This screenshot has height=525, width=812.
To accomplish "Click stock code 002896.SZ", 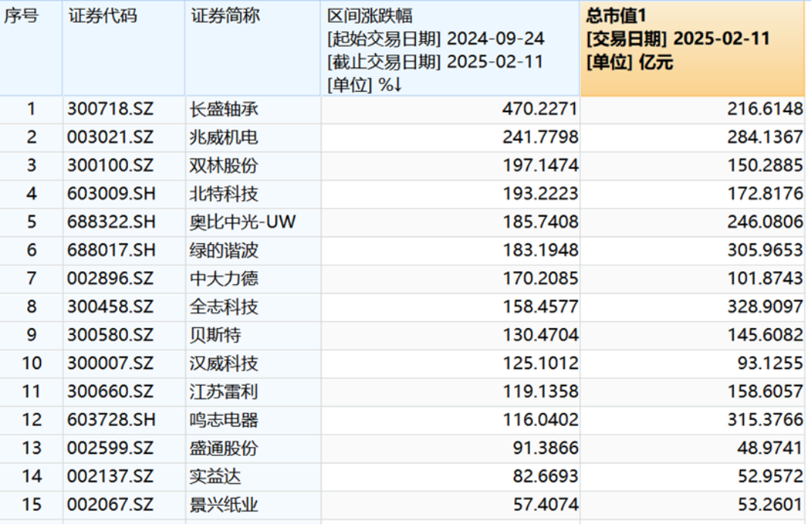I will [111, 279].
